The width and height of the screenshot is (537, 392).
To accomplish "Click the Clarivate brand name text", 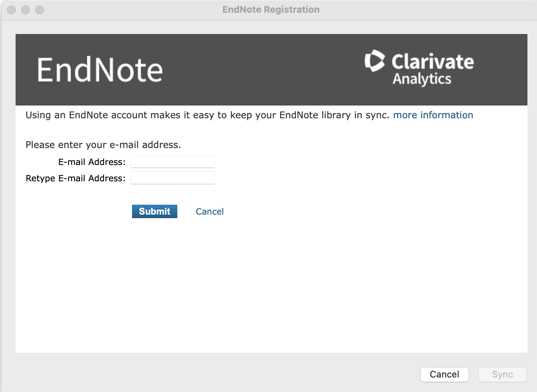I will tap(432, 62).
